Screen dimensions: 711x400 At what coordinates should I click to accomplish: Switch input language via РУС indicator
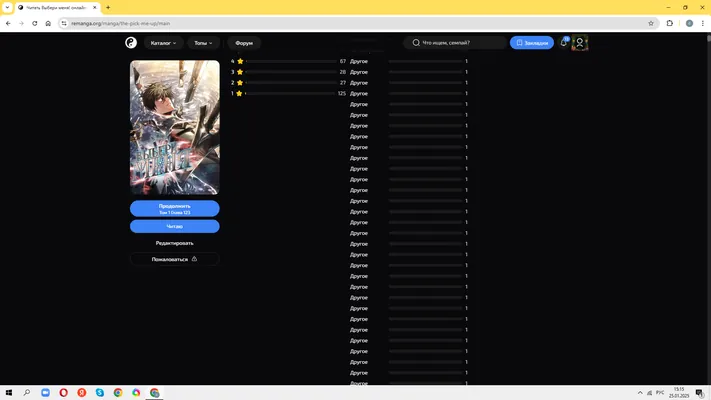point(660,393)
